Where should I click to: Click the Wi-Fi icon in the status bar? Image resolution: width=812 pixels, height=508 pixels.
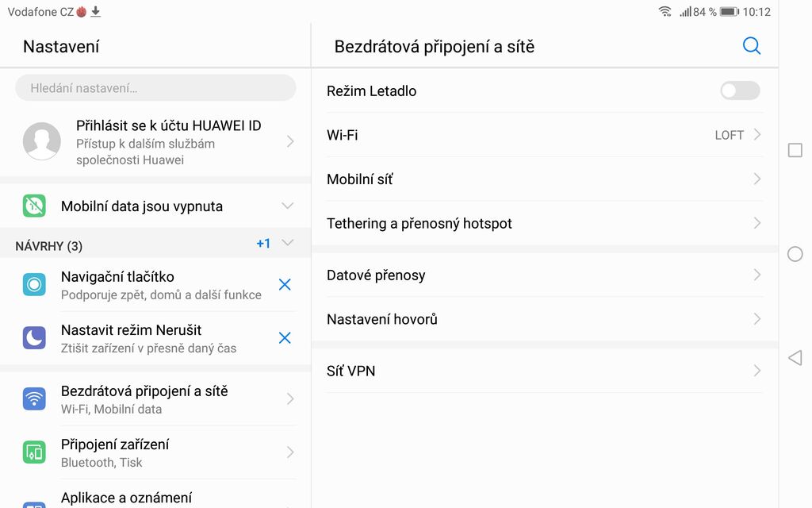click(665, 12)
